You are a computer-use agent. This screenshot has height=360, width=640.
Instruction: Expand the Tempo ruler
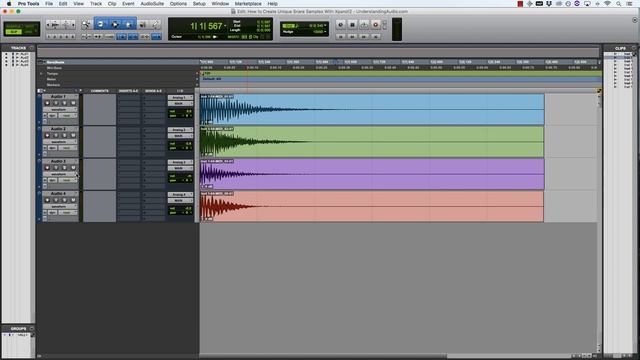[x=41, y=73]
